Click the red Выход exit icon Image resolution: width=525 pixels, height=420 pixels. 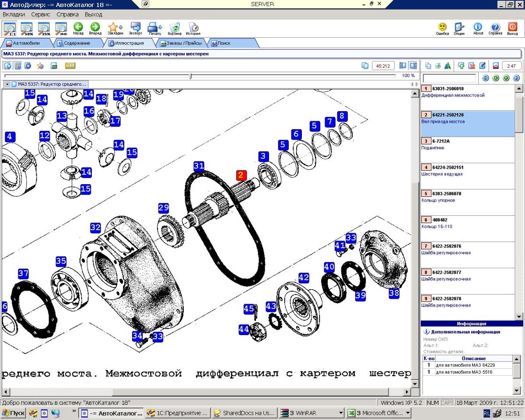512,28
